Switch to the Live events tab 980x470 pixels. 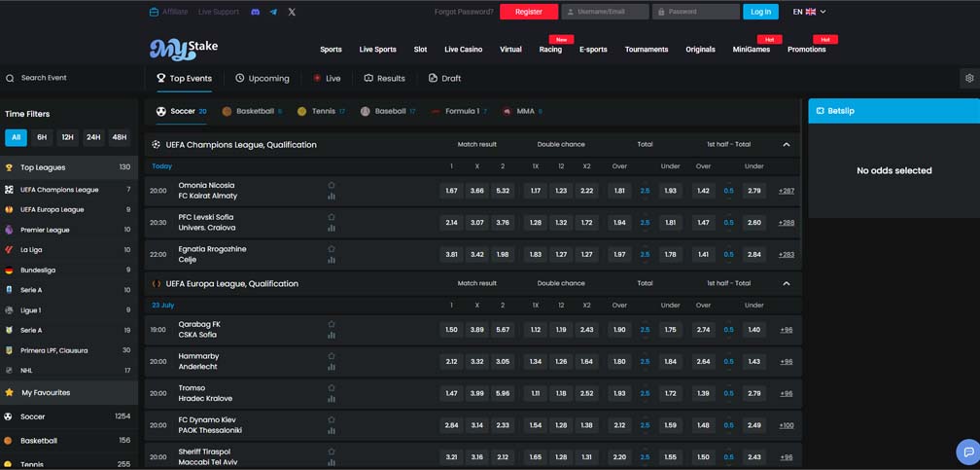327,78
